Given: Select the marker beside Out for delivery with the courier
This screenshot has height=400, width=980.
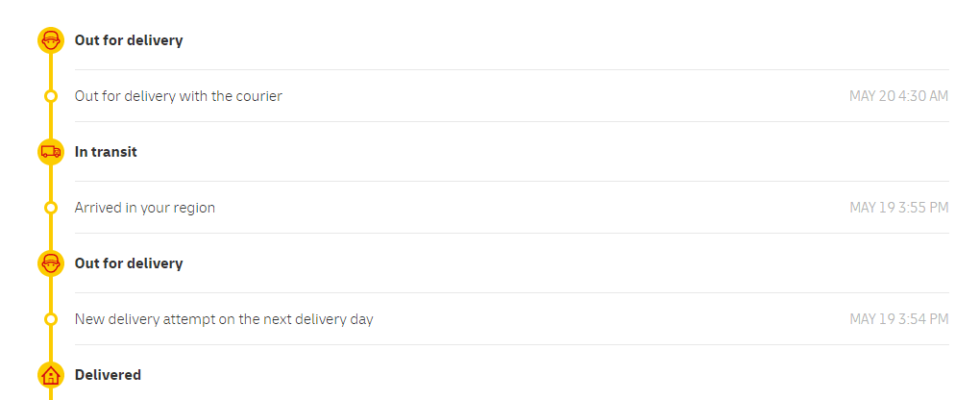Looking at the screenshot, I should [51, 96].
